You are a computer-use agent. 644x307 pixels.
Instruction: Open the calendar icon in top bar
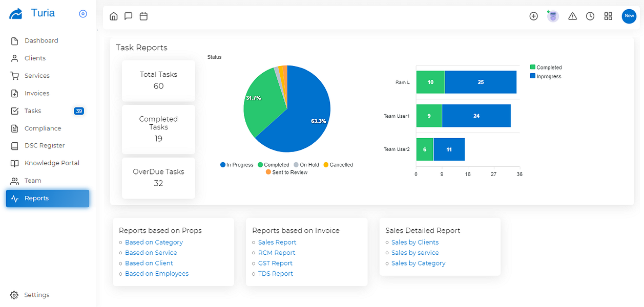pyautogui.click(x=143, y=16)
